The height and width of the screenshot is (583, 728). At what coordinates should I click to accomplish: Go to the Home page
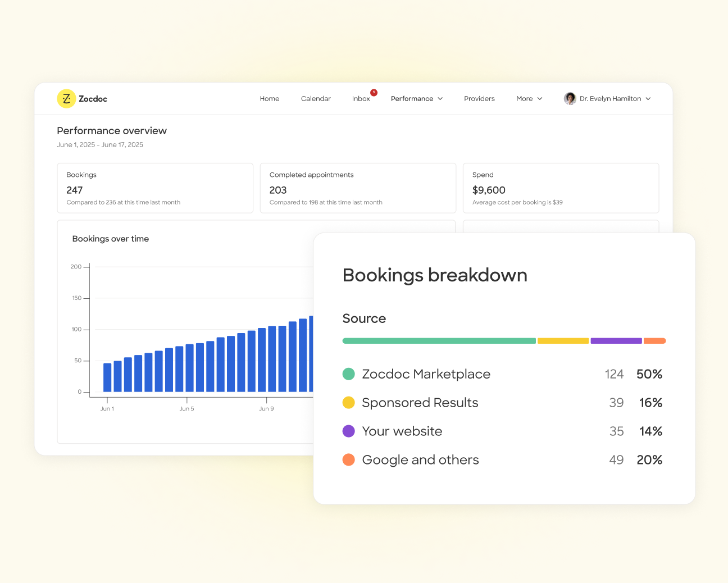pos(270,98)
